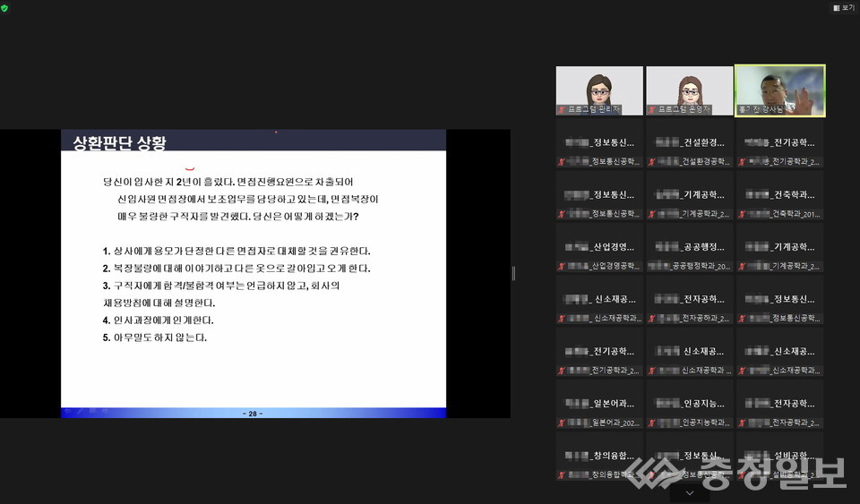Click muted mic icon of 프로그램 관리자

pyautogui.click(x=561, y=109)
